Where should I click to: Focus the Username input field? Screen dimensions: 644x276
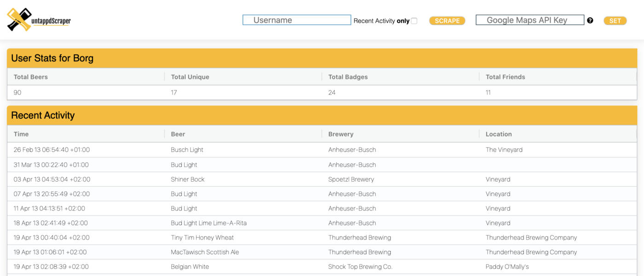[x=297, y=20]
